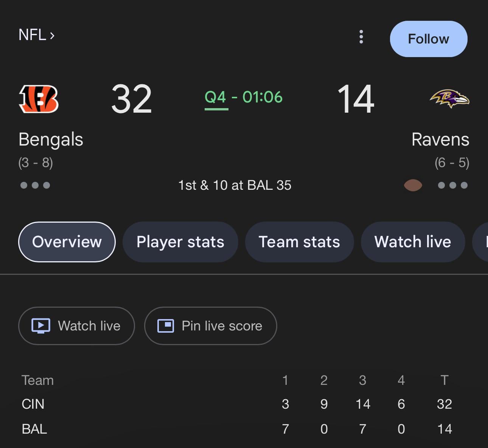Click the Bengals timeout dots
Image resolution: width=488 pixels, height=448 pixels.
(x=35, y=185)
